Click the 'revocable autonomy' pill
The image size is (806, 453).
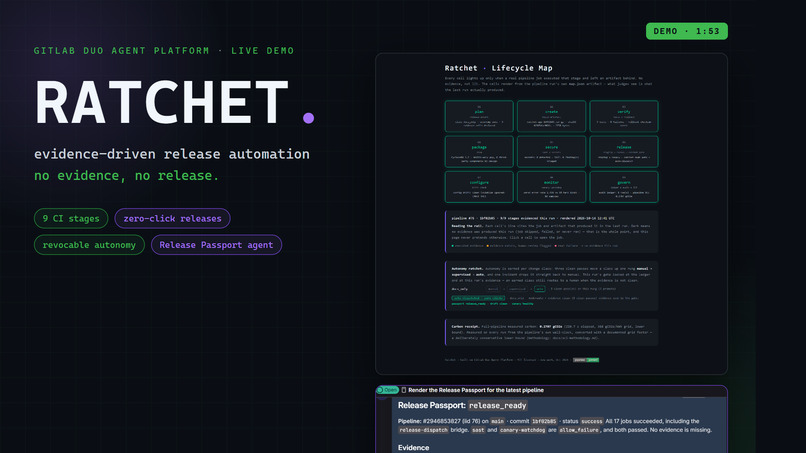(x=89, y=245)
